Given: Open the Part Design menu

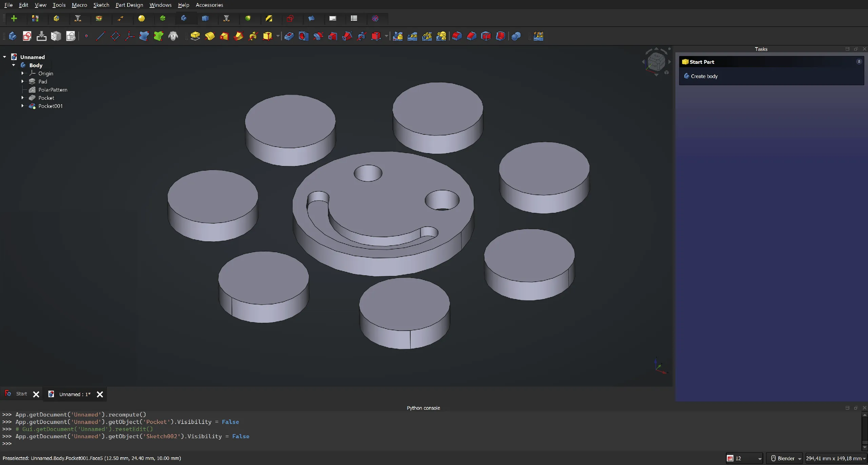Looking at the screenshot, I should (129, 5).
